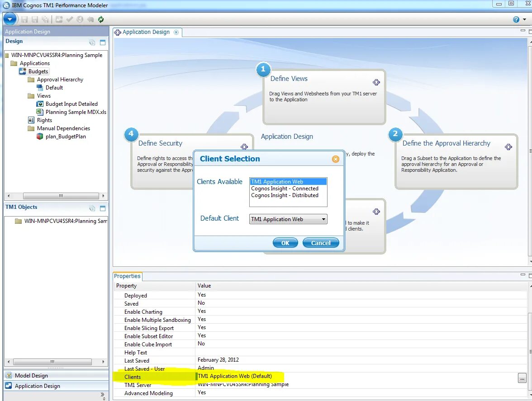Viewport: 532px width, 401px height.
Task: Click the green Refresh toolbar icon
Action: coord(101,19)
